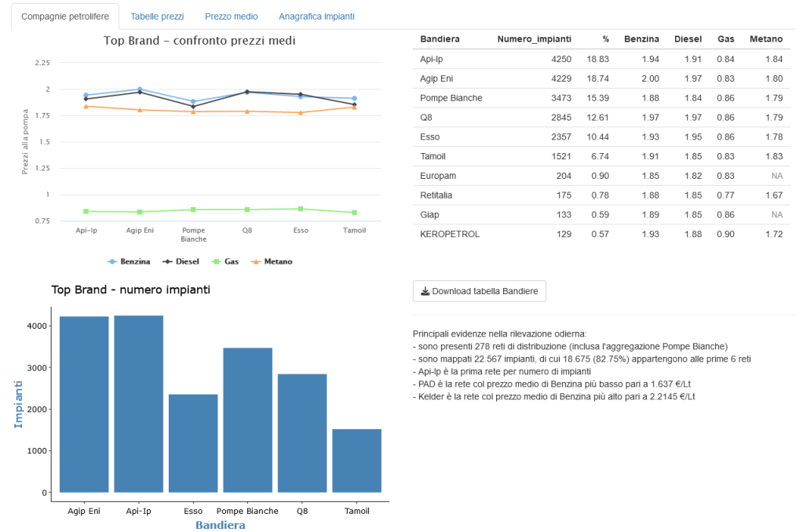The image size is (803, 532).
Task: Open the Anagrafica Impianti tab
Action: tap(316, 16)
